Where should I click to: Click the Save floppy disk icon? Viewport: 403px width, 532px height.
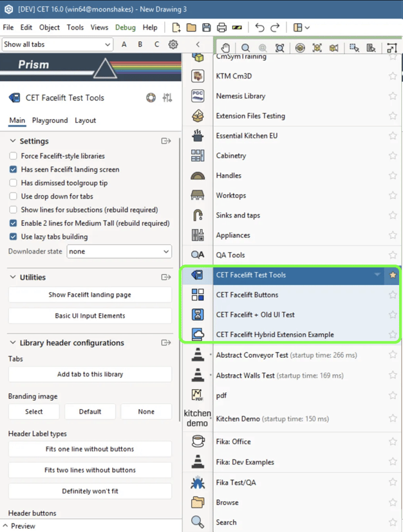coord(207,28)
